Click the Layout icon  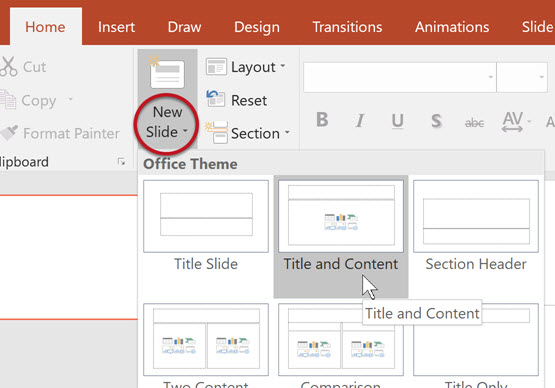click(216, 67)
